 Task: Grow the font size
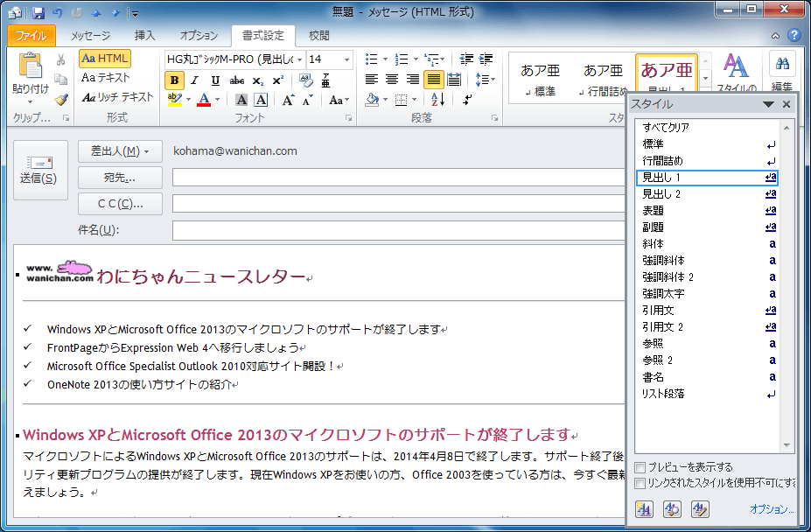click(x=288, y=100)
